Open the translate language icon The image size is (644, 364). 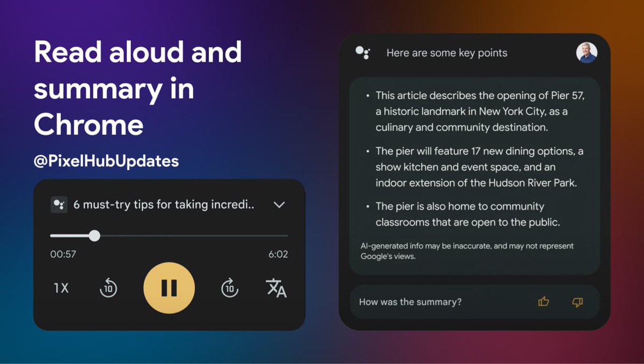click(x=276, y=288)
